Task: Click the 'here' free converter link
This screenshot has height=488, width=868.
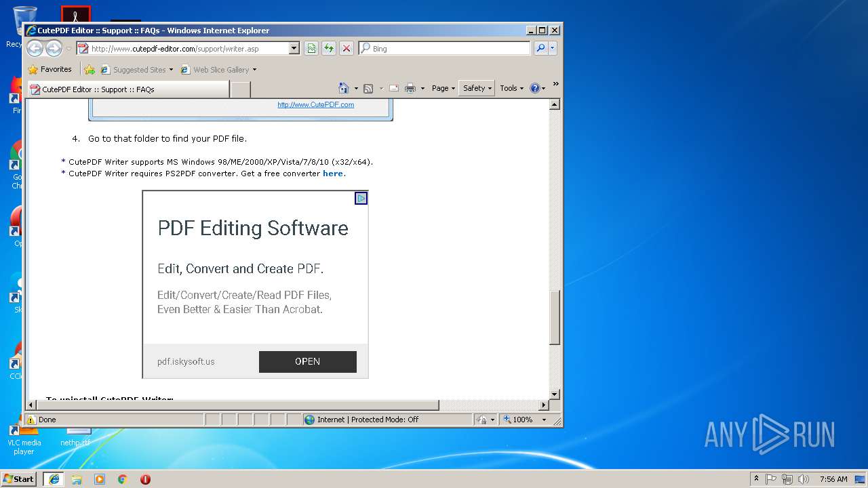Action: 332,174
